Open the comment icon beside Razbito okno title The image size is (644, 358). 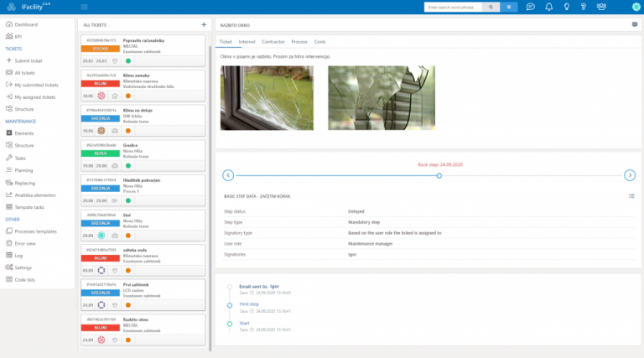[x=634, y=25]
